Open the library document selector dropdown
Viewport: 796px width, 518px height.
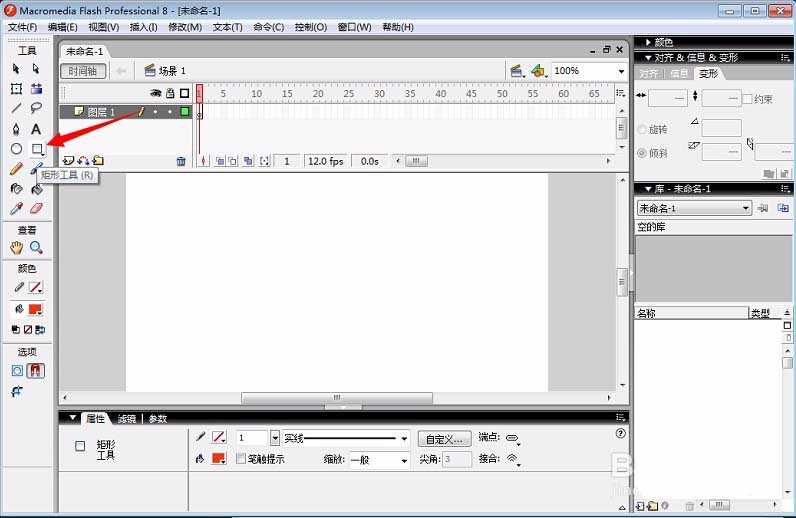(x=745, y=208)
